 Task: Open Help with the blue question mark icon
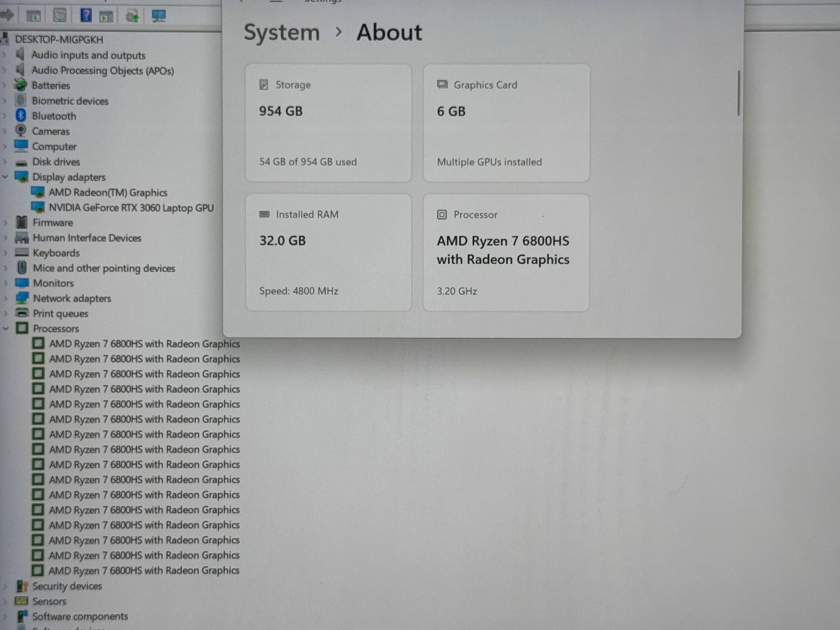pos(86,15)
